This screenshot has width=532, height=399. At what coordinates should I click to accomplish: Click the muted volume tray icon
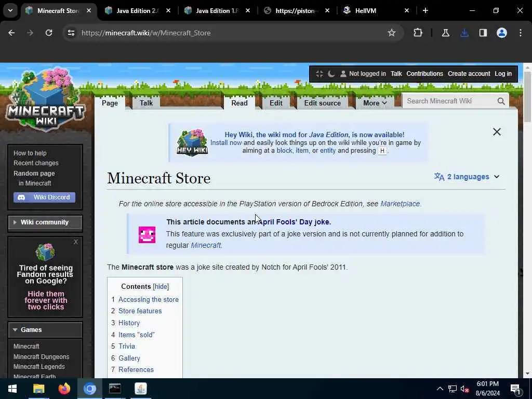464,389
